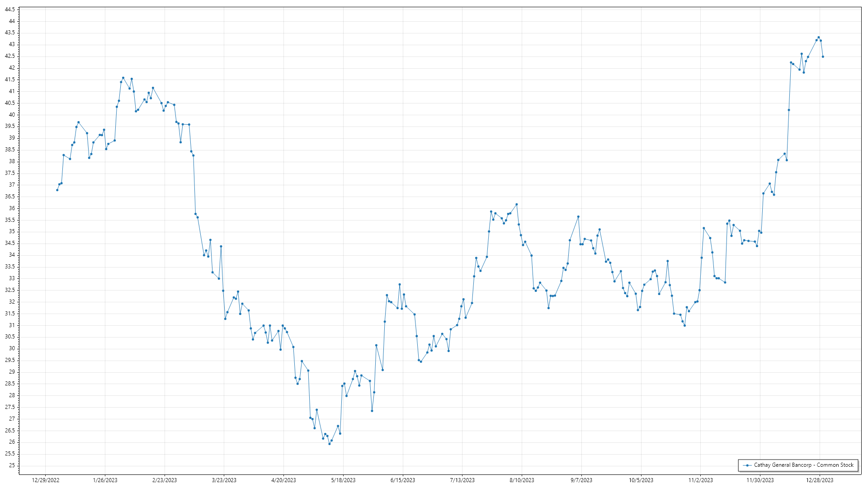The image size is (868, 488).
Task: Click the 25 value on y-axis
Action: (12, 465)
